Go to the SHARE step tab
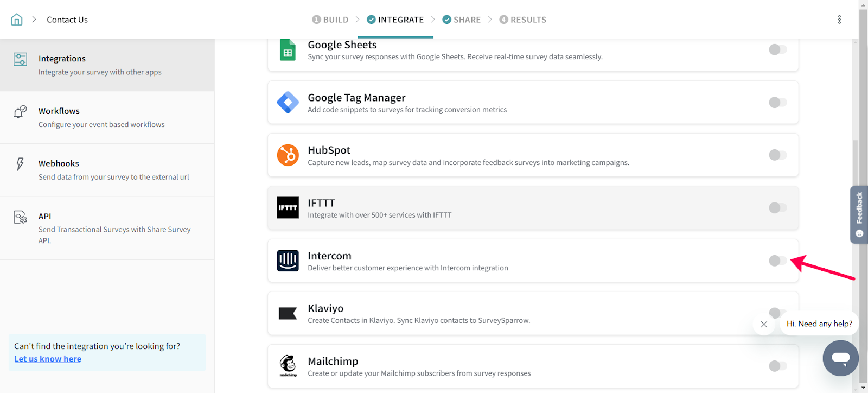This screenshot has width=868, height=393. [x=461, y=20]
